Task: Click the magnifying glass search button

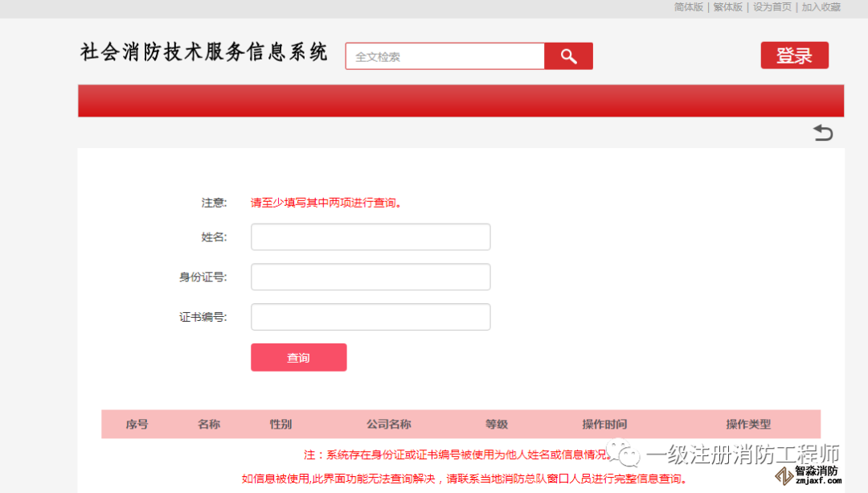Action: pos(568,56)
